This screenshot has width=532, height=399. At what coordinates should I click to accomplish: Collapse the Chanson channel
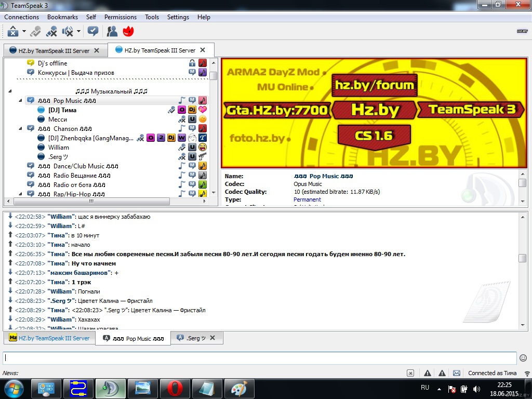[20, 129]
